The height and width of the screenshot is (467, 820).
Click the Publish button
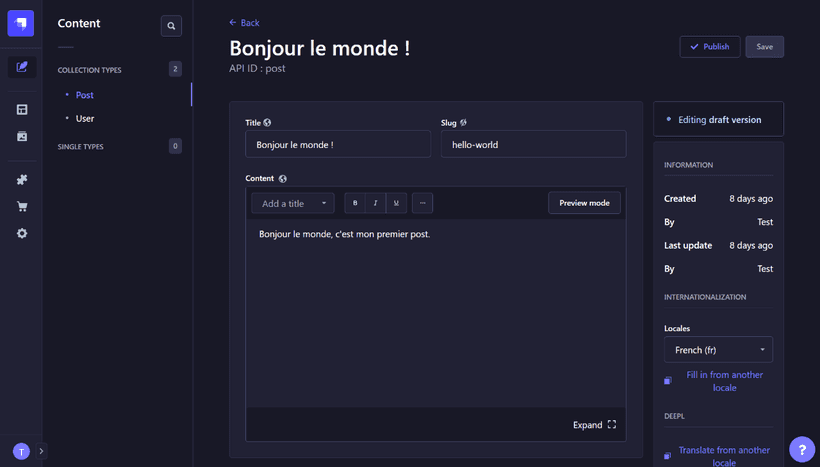[x=710, y=47]
